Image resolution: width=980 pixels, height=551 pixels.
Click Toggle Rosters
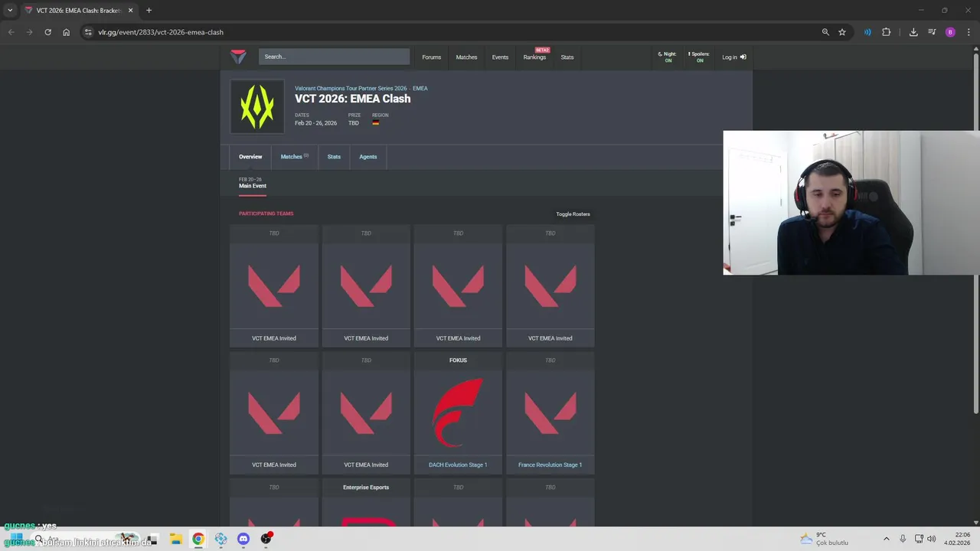click(x=573, y=214)
